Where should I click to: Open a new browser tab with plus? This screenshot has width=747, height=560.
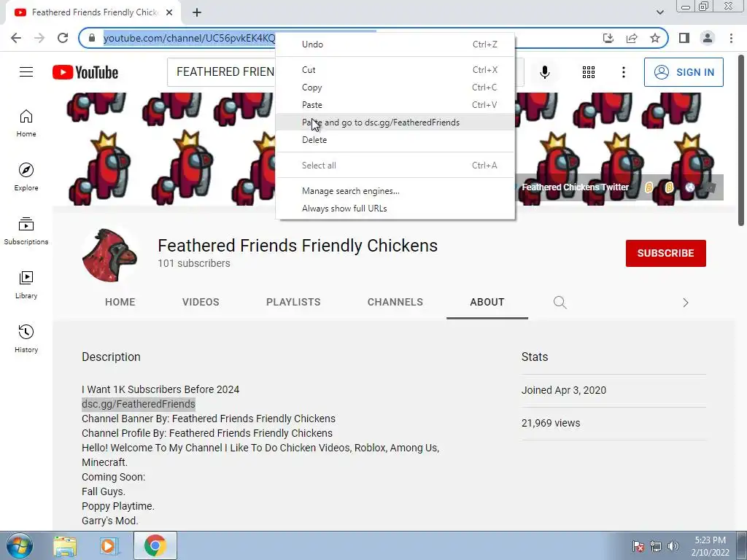(x=197, y=12)
